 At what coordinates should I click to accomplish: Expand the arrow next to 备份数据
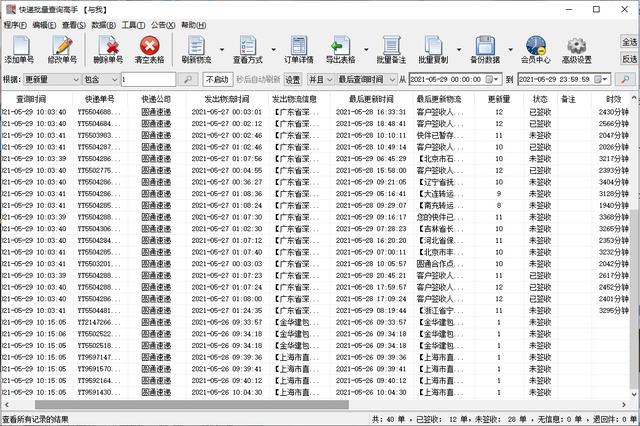(x=511, y=49)
